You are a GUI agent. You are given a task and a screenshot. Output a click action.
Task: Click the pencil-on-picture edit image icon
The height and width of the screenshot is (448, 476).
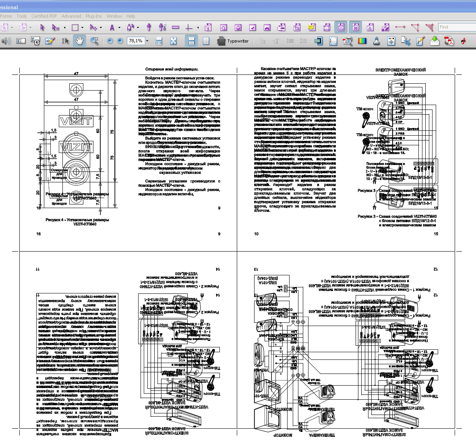[x=50, y=41]
